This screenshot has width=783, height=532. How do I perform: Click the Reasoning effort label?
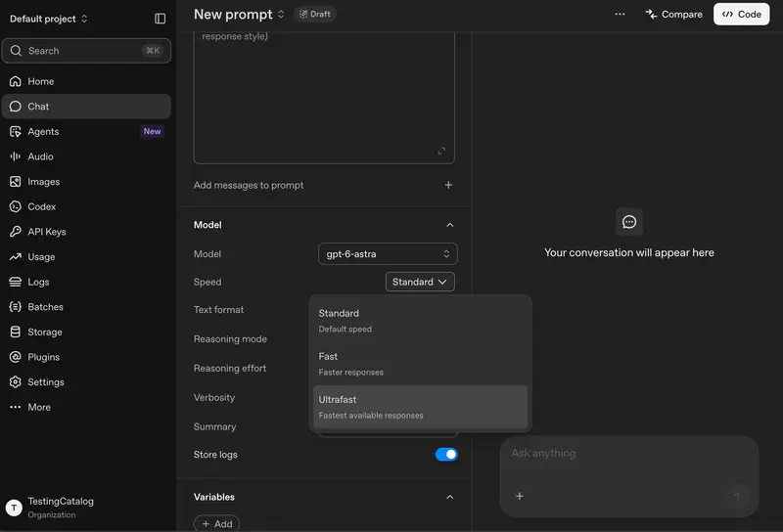click(230, 369)
